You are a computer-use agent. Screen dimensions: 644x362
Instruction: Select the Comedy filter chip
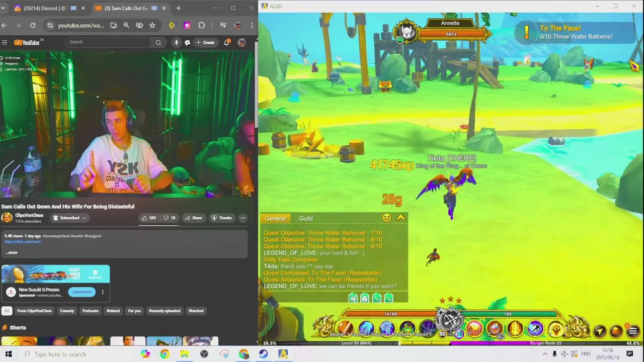(67, 311)
